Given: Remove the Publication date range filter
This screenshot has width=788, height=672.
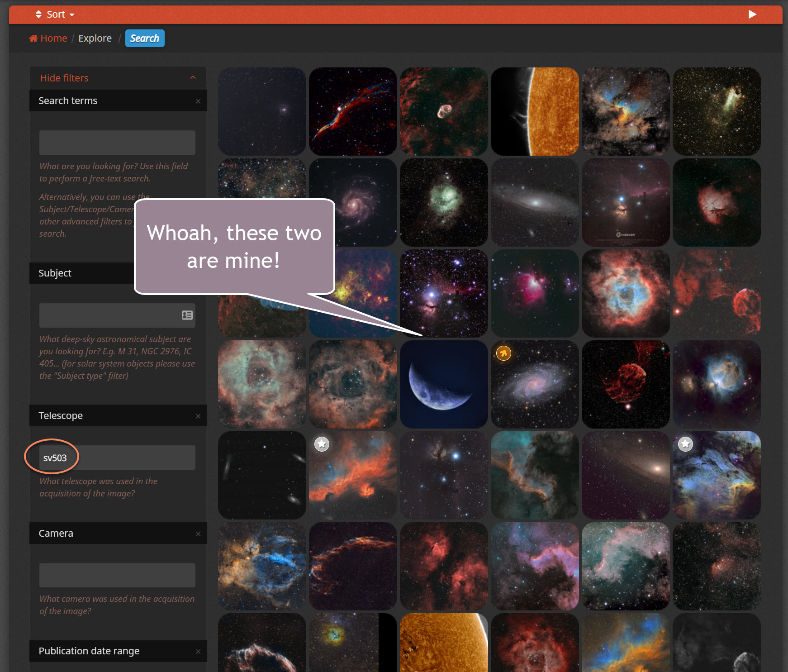Looking at the screenshot, I should click(x=198, y=652).
